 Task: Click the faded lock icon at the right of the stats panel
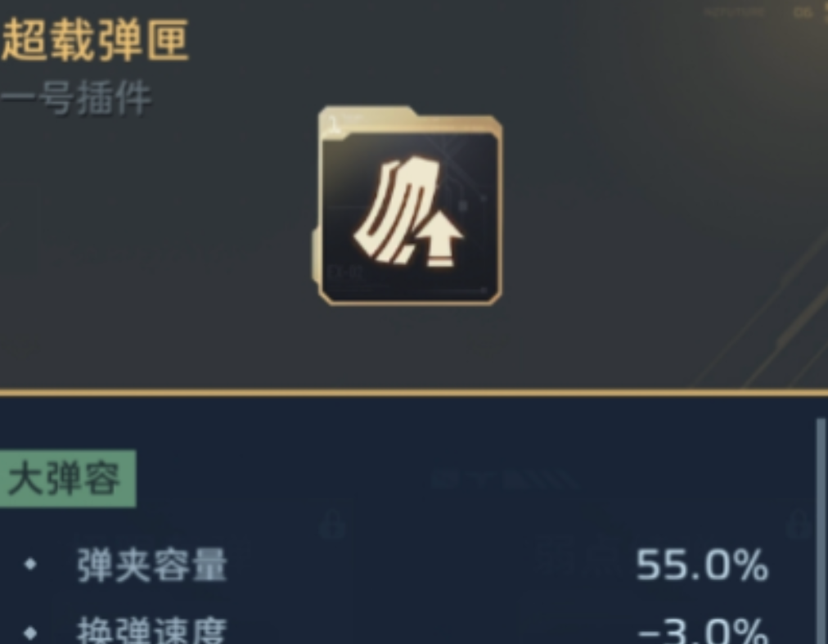click(x=799, y=524)
